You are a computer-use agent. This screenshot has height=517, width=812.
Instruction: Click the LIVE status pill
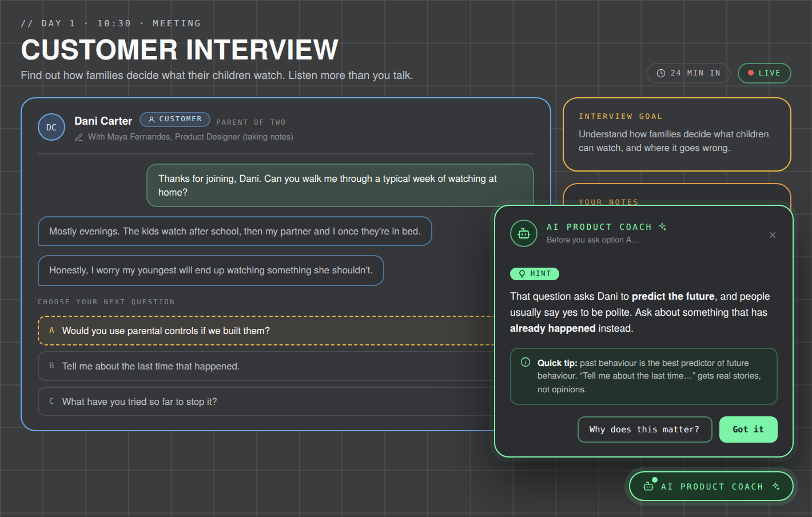pos(764,73)
